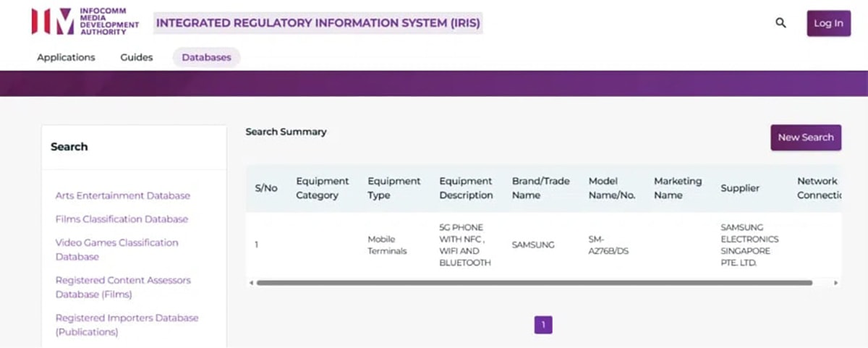Click the search magnifier icon

pyautogui.click(x=780, y=22)
